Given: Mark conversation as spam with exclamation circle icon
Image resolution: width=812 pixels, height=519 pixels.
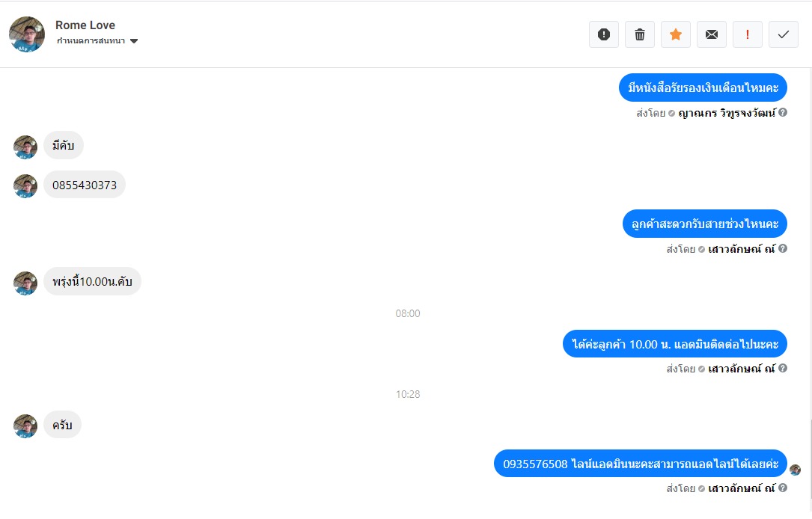Looking at the screenshot, I should 604,34.
